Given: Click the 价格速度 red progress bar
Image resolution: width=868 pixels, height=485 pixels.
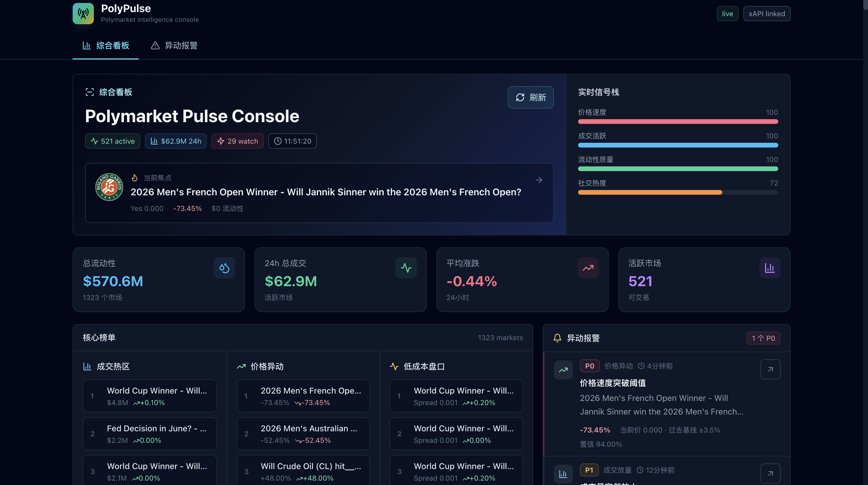Looking at the screenshot, I should [678, 122].
